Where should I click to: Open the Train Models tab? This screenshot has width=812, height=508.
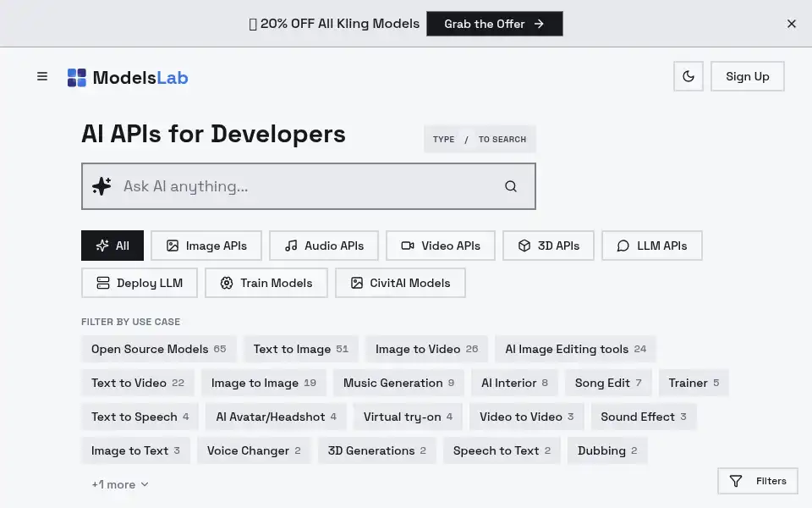click(x=266, y=283)
